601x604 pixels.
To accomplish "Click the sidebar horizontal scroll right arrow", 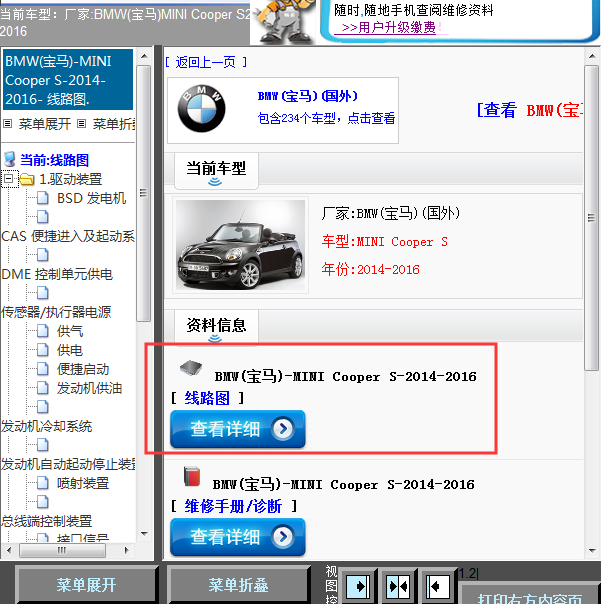I will click(126, 550).
